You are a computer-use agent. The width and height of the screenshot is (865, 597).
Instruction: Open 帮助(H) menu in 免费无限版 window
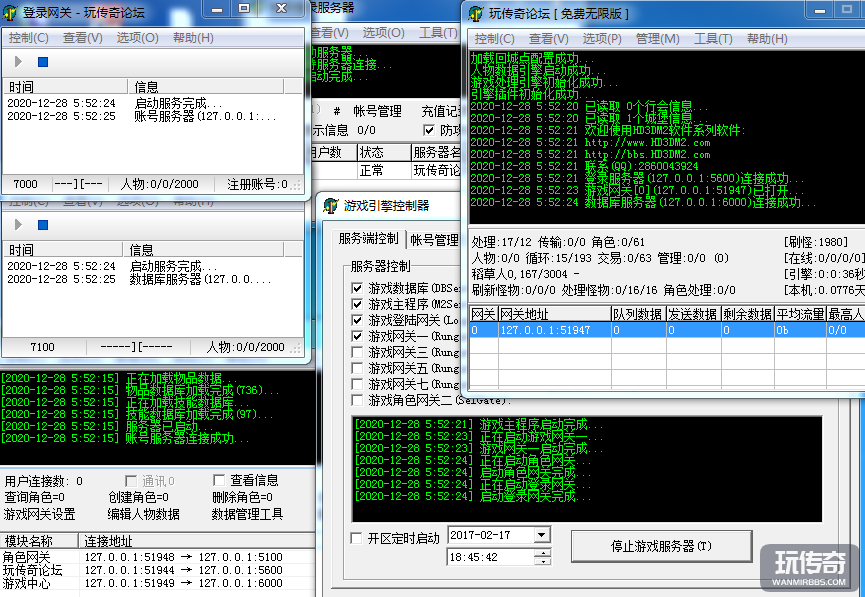point(767,39)
